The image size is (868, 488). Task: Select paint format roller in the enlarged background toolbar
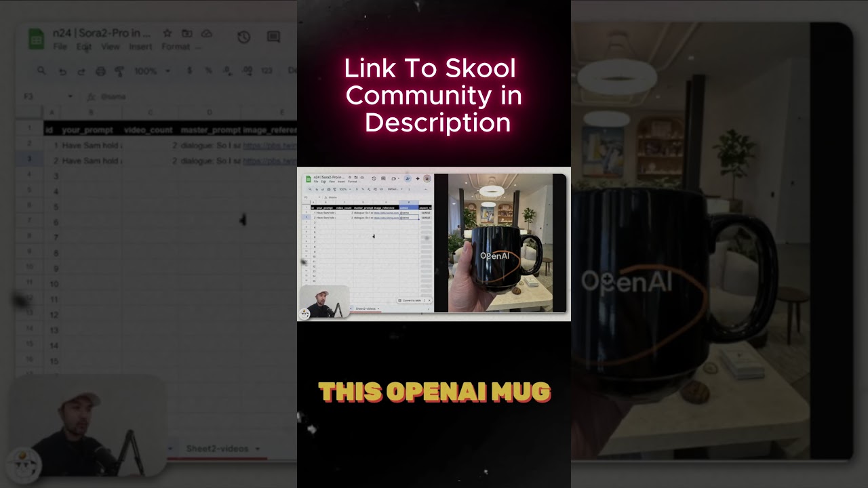click(119, 71)
